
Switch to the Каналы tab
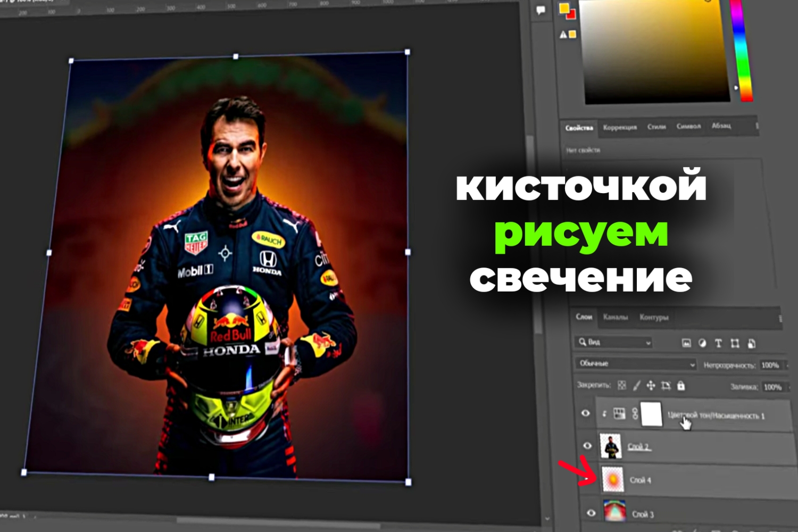click(616, 317)
